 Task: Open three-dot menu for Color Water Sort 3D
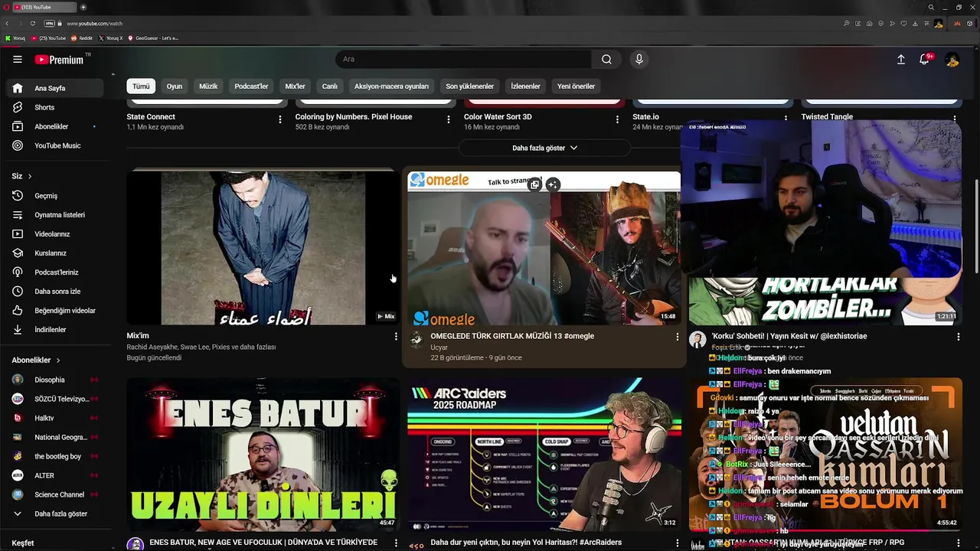[617, 119]
